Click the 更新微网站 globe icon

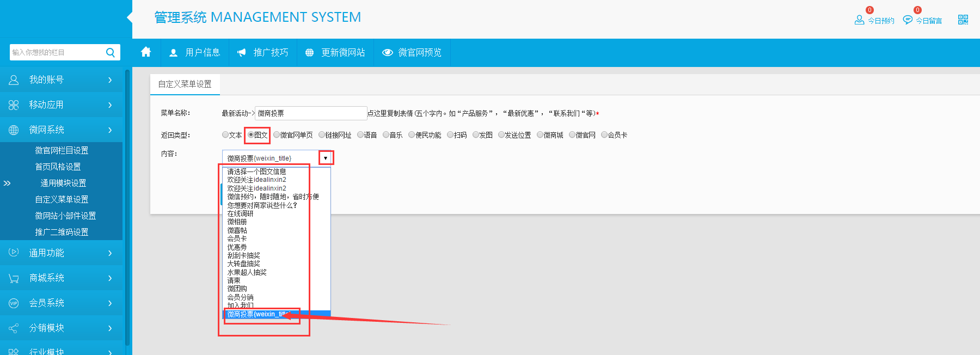pyautogui.click(x=309, y=53)
